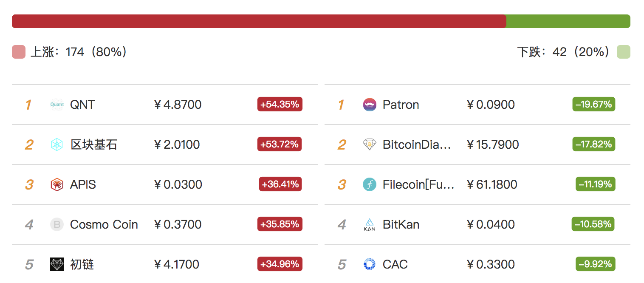Select the red APIS coin icon
Image resolution: width=644 pixels, height=283 pixels.
(57, 184)
